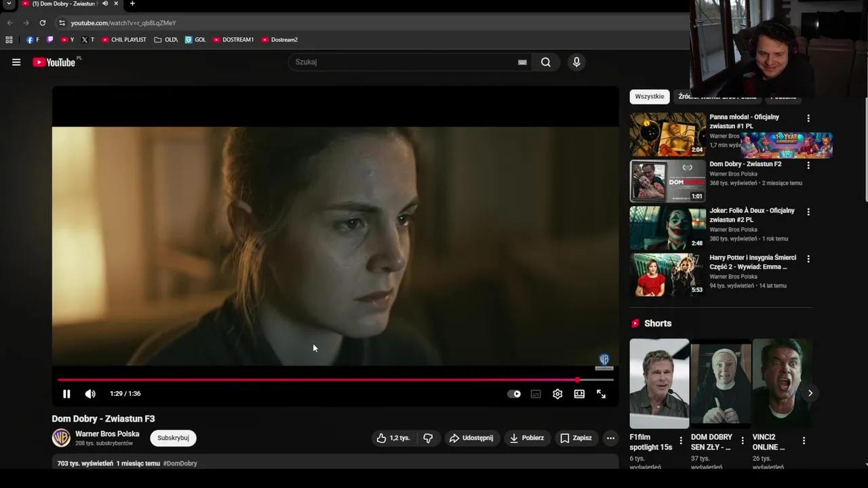Image resolution: width=868 pixels, height=488 pixels.
Task: Switch to theater mode
Action: pyautogui.click(x=579, y=394)
